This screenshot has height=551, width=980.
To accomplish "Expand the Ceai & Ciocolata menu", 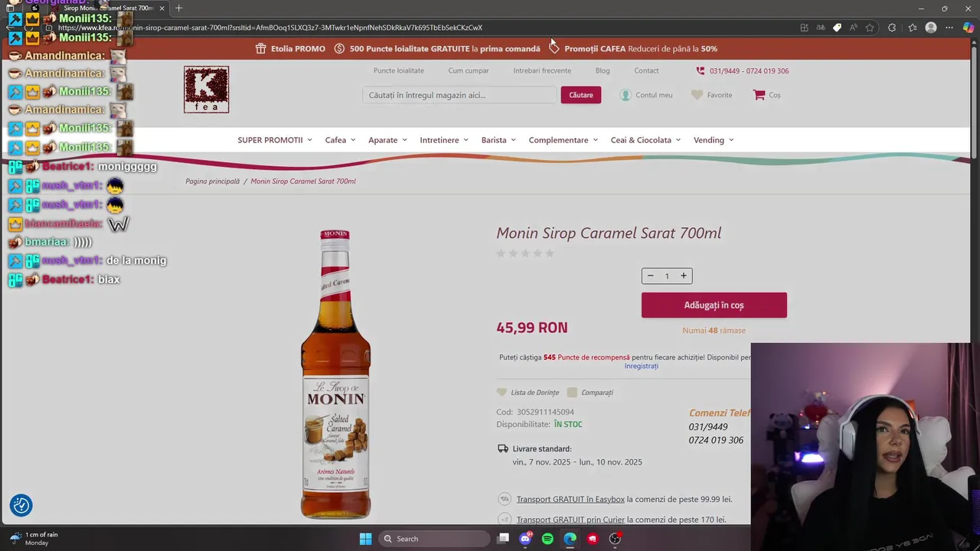I will point(646,140).
